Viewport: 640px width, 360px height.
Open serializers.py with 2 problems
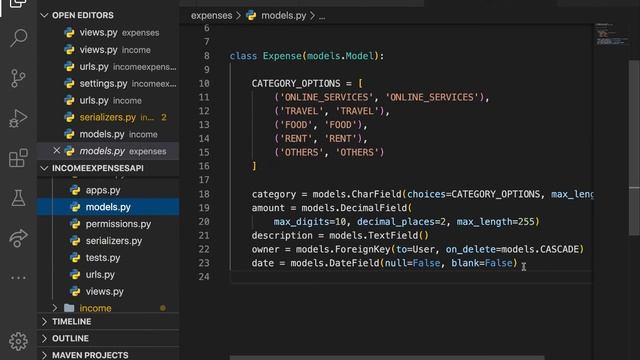click(108, 118)
